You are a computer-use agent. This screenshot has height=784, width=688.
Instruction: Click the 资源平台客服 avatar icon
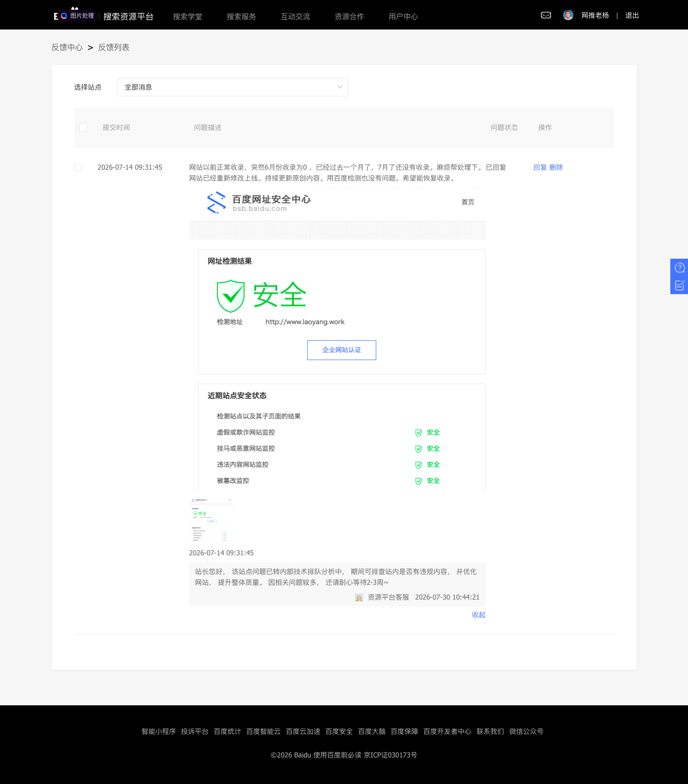pyautogui.click(x=359, y=598)
